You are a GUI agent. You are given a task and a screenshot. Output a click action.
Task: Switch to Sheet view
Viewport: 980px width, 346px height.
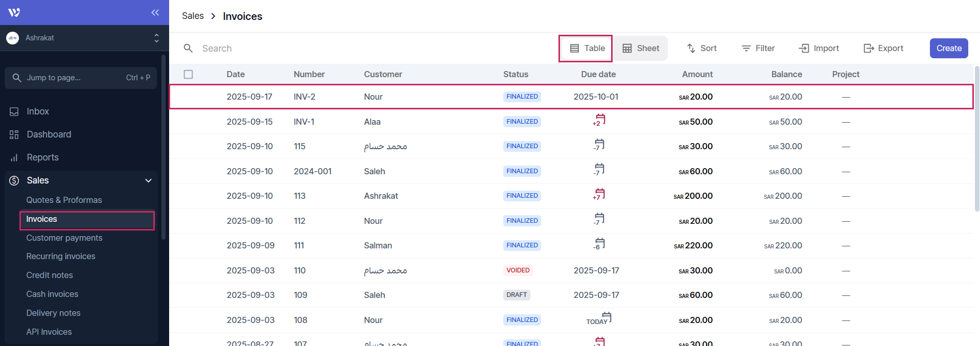[x=641, y=48]
